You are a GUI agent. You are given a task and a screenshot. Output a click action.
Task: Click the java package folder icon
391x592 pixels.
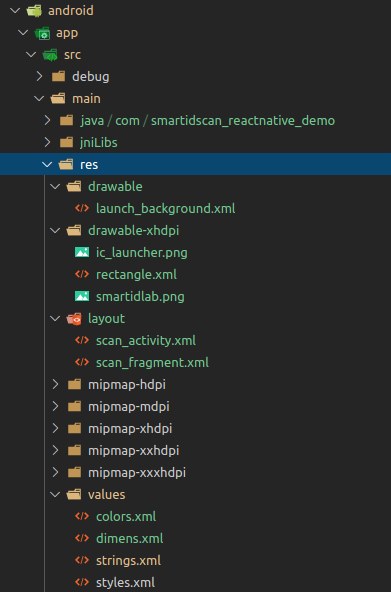coord(66,121)
